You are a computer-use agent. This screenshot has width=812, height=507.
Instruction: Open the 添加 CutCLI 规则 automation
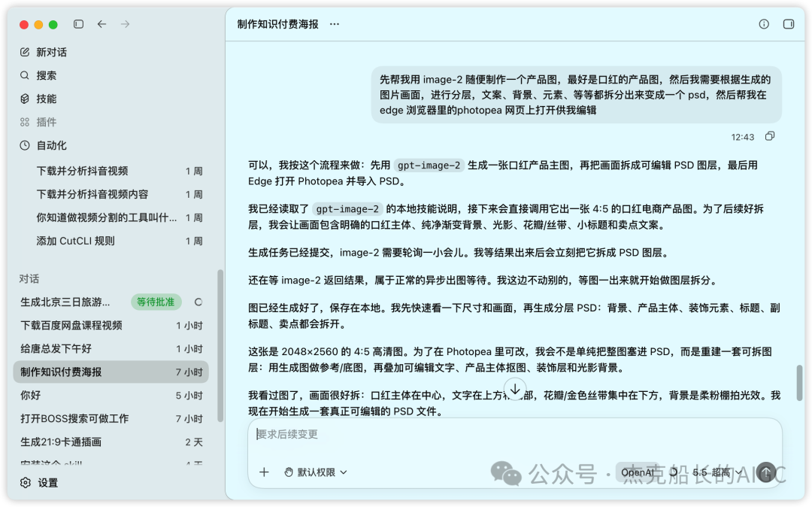(119, 241)
